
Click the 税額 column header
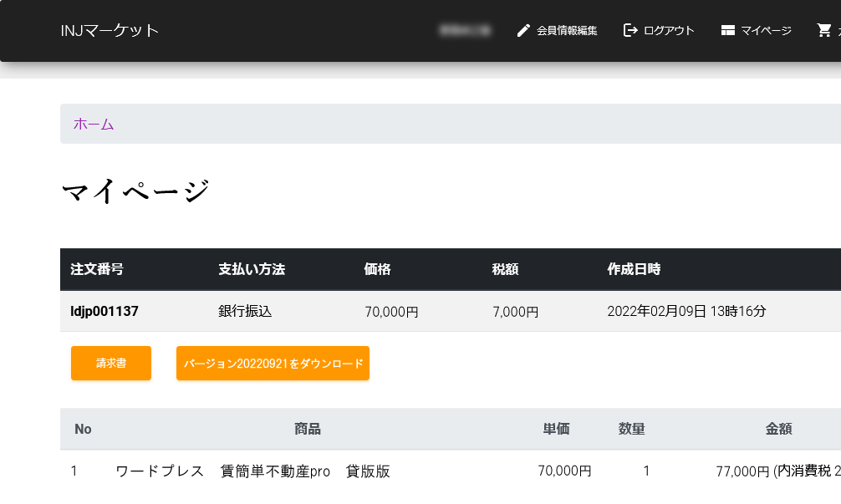point(505,270)
